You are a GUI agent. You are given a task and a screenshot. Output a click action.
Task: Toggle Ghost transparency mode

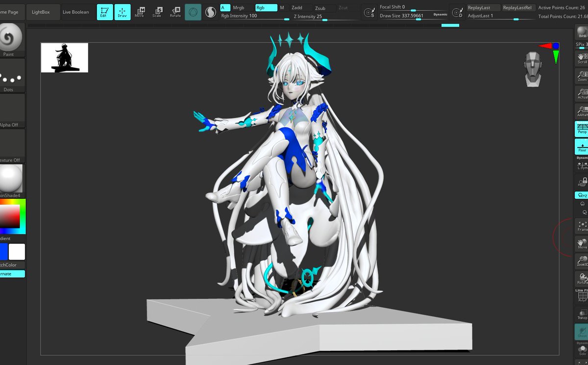click(x=582, y=332)
